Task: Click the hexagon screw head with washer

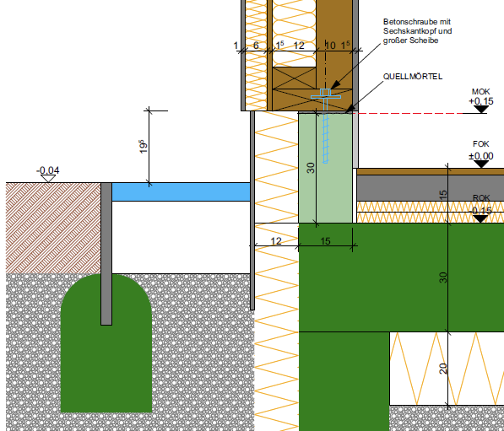Action: point(326,94)
